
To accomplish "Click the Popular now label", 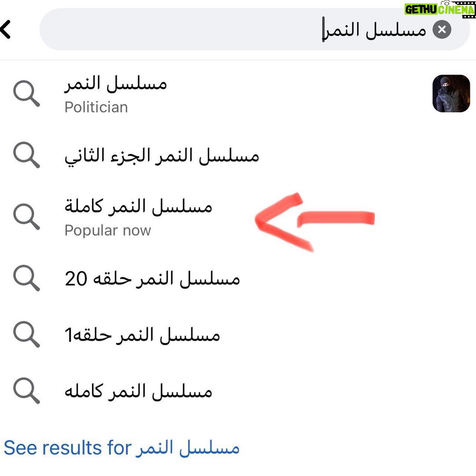I will 108,231.
